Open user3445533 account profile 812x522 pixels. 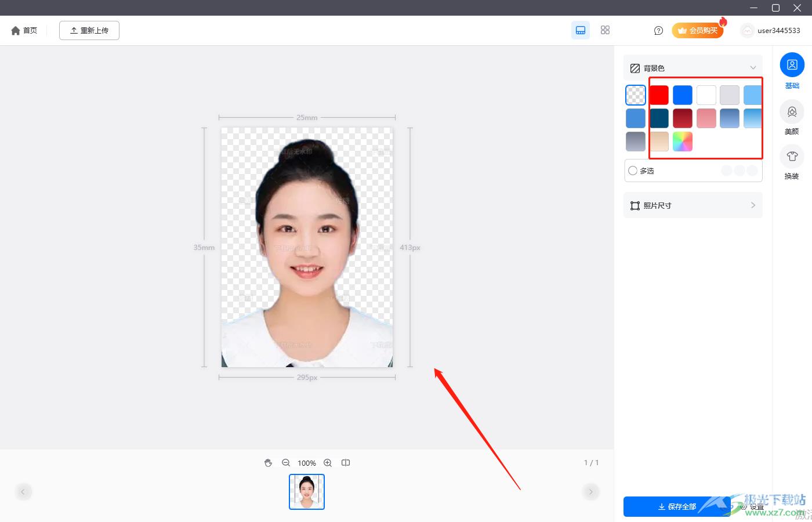771,31
